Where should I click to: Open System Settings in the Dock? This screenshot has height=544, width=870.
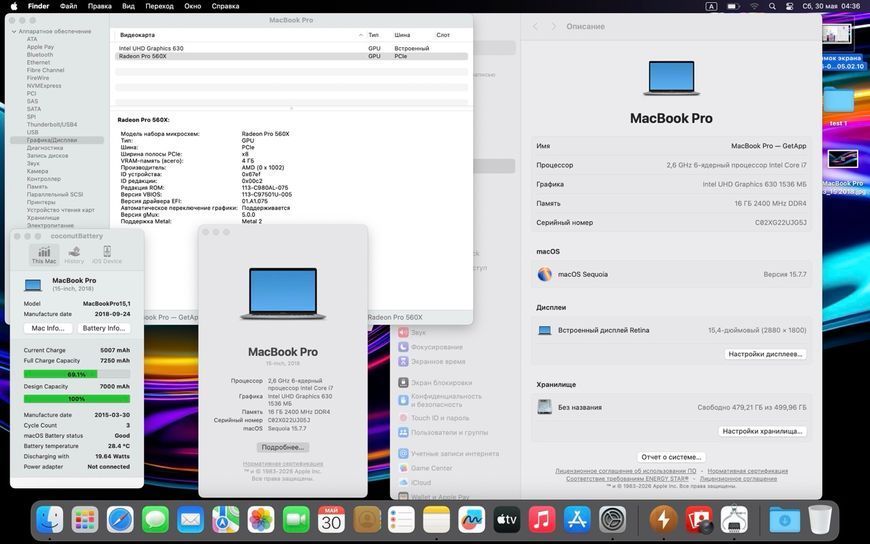613,520
